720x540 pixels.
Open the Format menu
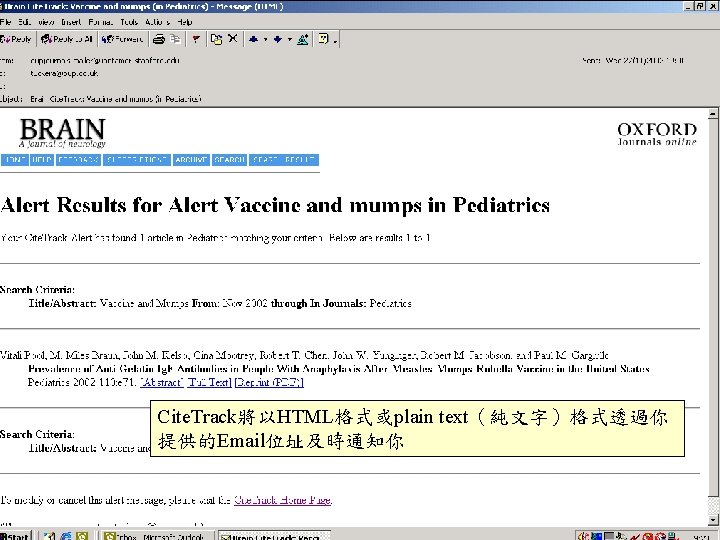[x=101, y=22]
